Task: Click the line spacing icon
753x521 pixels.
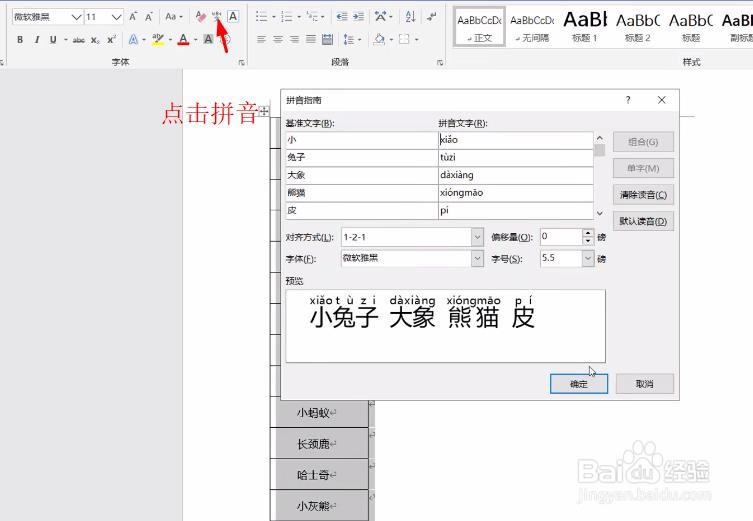Action: pos(349,39)
